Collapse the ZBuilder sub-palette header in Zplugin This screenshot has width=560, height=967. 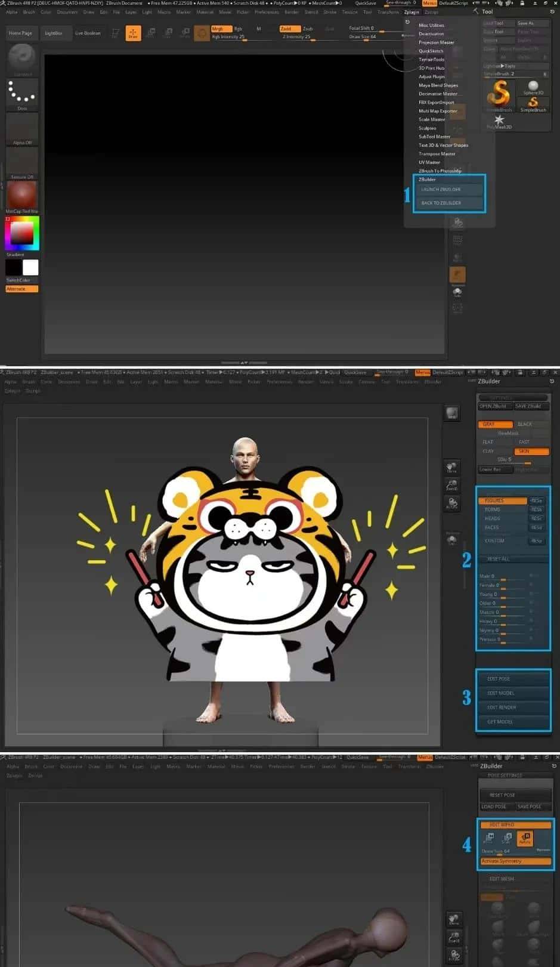tap(428, 180)
